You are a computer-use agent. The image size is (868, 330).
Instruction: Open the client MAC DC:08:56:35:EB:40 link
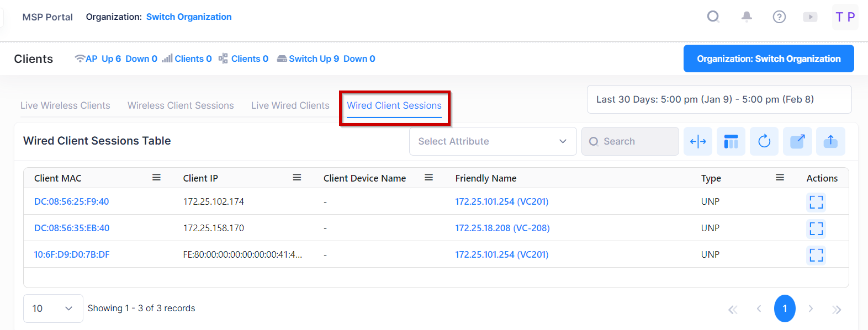pos(72,228)
